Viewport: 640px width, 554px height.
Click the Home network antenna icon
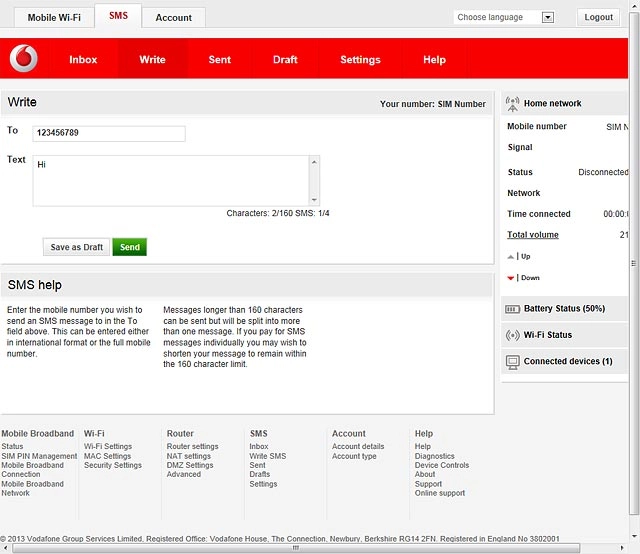point(512,104)
